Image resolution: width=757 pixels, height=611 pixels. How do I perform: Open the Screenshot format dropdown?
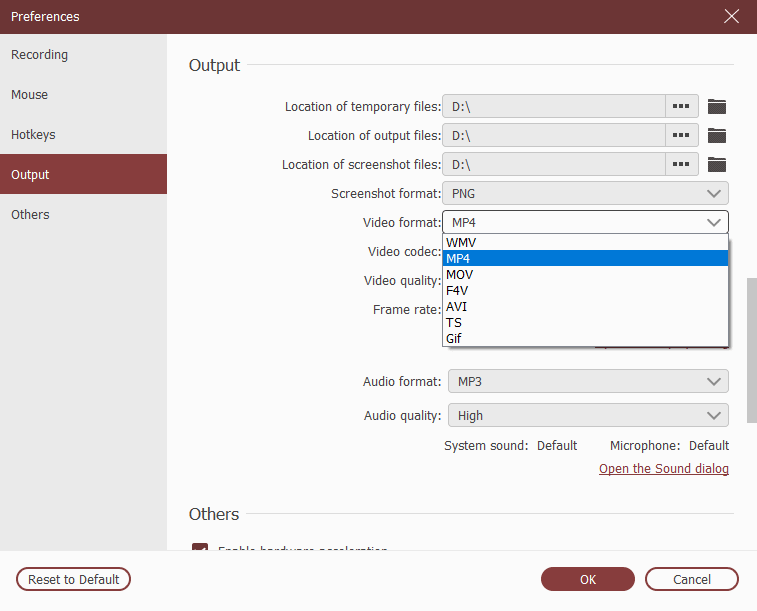pyautogui.click(x=585, y=193)
